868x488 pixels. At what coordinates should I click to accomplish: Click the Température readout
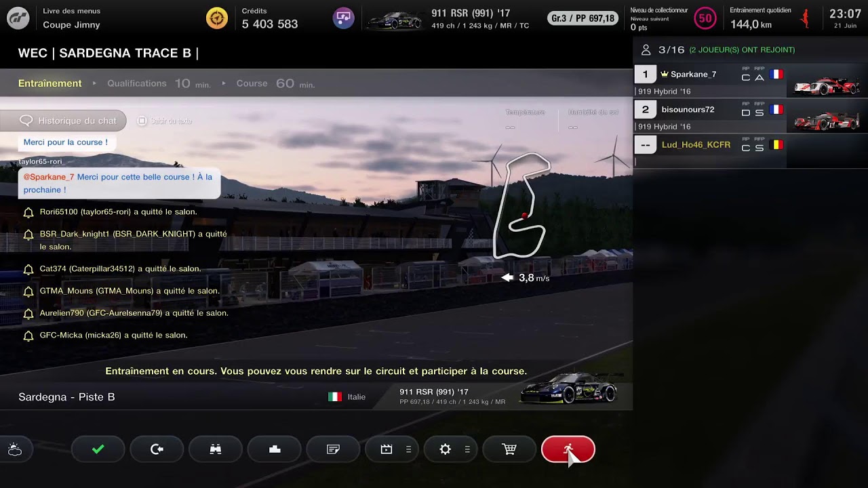pyautogui.click(x=526, y=119)
